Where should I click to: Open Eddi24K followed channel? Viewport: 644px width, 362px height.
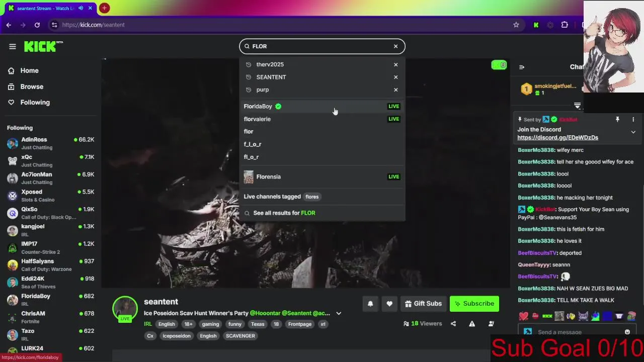50,283
